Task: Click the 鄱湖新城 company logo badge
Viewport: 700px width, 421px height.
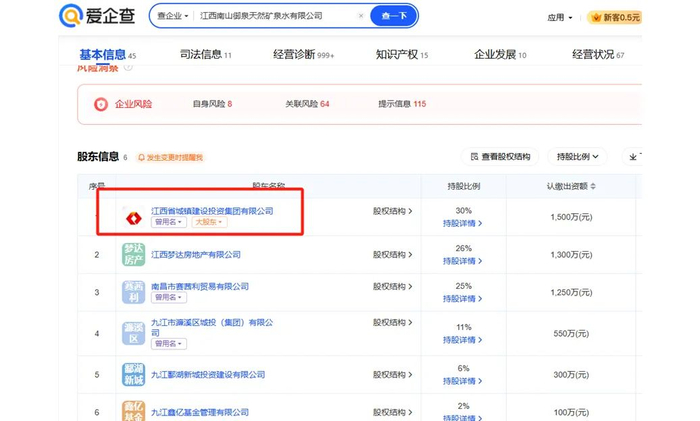Action: click(x=132, y=374)
